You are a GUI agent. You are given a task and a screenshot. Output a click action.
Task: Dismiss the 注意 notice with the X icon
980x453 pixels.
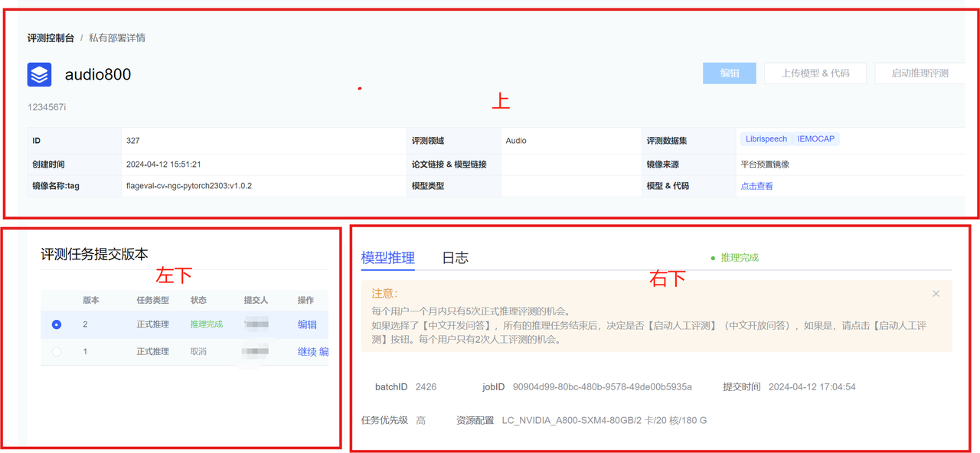coord(936,294)
